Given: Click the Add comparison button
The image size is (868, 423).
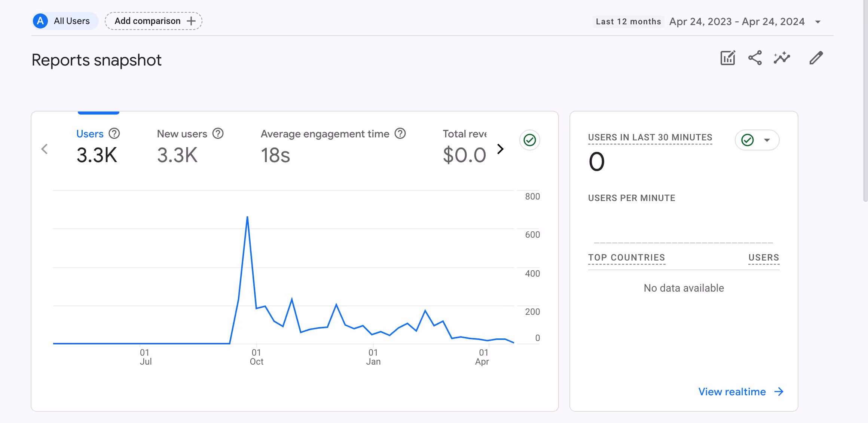Looking at the screenshot, I should point(153,21).
